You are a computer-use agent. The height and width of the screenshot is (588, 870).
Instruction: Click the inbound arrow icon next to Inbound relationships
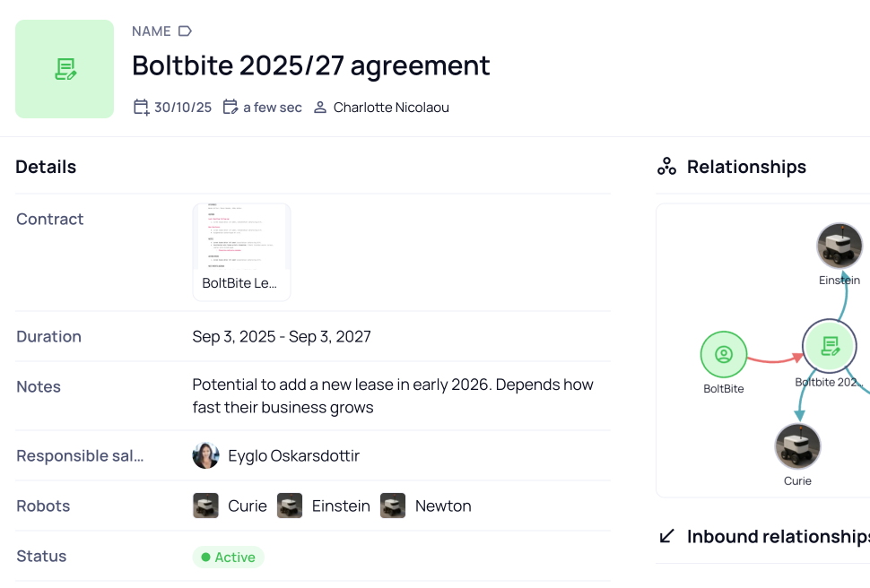666,536
